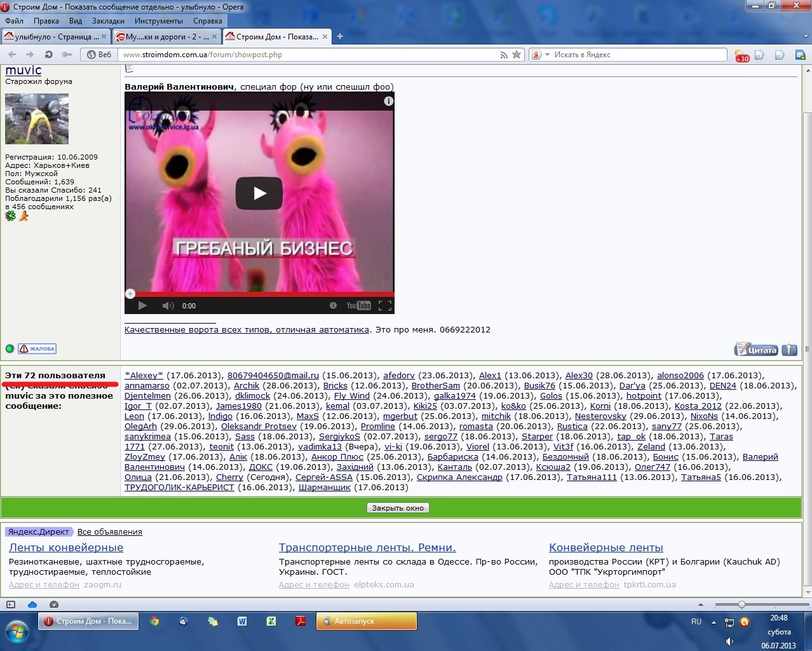Bookmark page with the star icon
The width and height of the screenshot is (812, 651).
point(517,55)
